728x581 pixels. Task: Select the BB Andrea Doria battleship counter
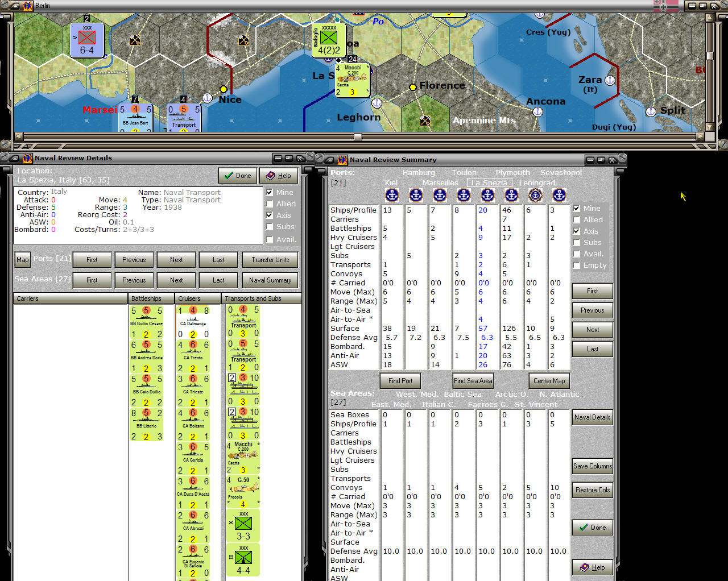coord(147,356)
